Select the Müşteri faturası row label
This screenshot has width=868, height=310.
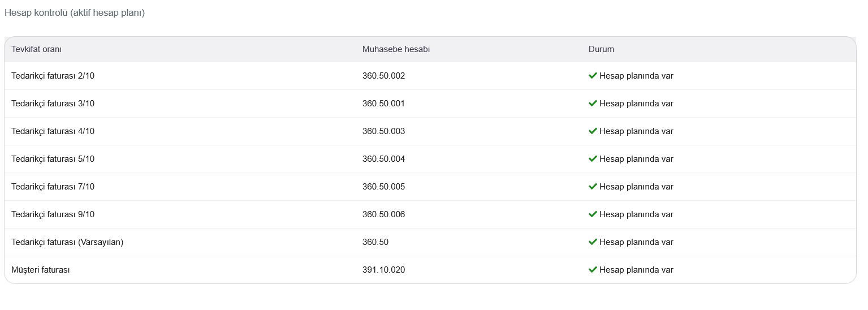[x=41, y=270]
